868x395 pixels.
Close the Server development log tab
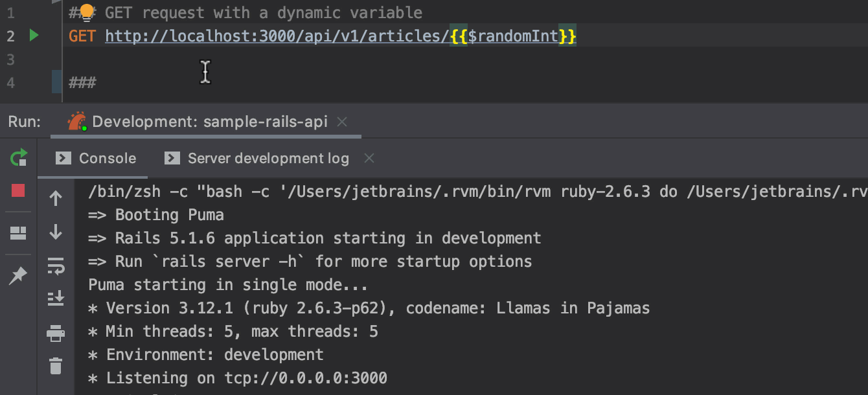click(x=369, y=158)
